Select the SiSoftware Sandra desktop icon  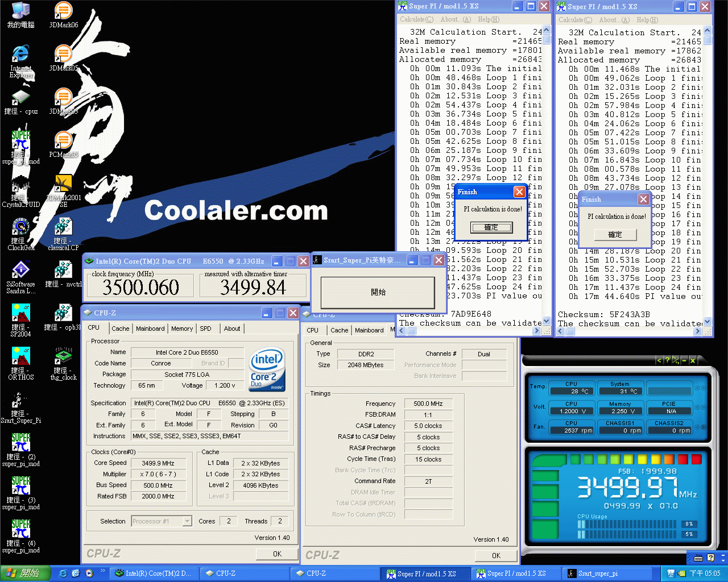coord(20,277)
